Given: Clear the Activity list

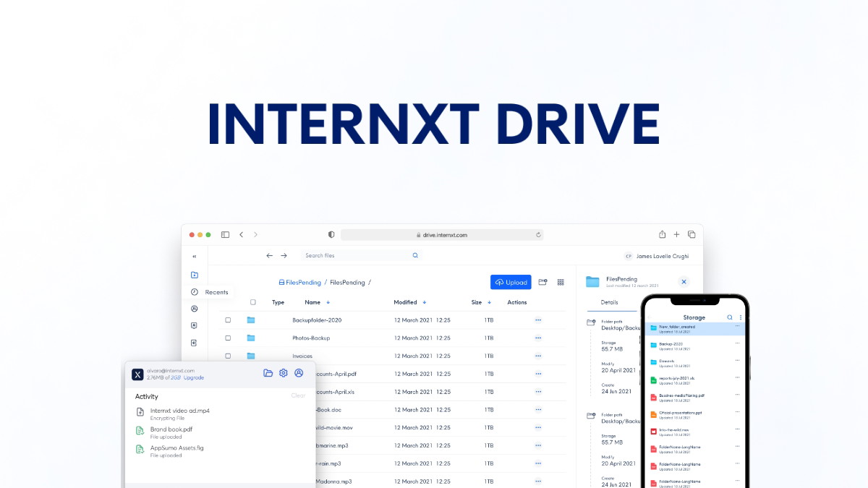Looking at the screenshot, I should [x=298, y=395].
